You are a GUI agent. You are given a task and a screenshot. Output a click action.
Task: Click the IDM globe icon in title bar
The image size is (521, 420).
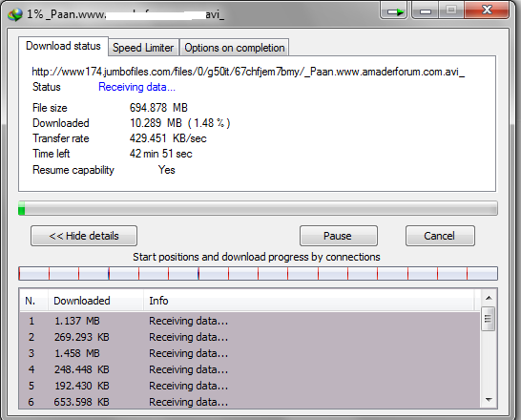pyautogui.click(x=14, y=14)
